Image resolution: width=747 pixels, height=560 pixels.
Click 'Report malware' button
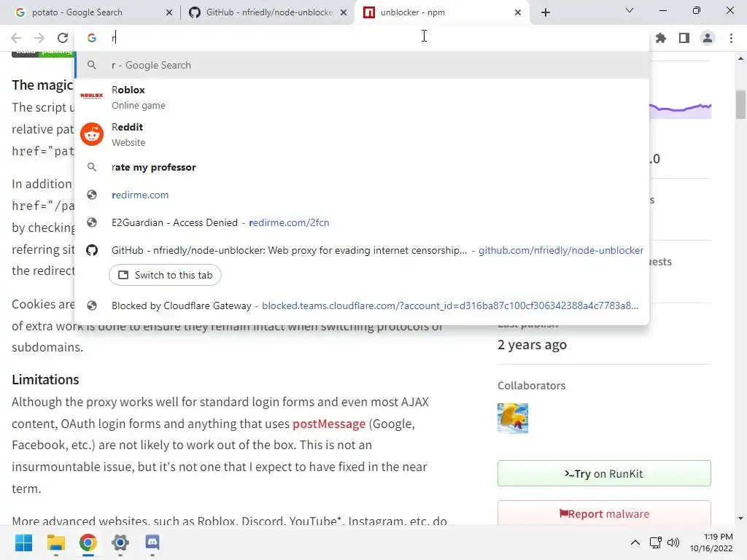click(x=604, y=513)
